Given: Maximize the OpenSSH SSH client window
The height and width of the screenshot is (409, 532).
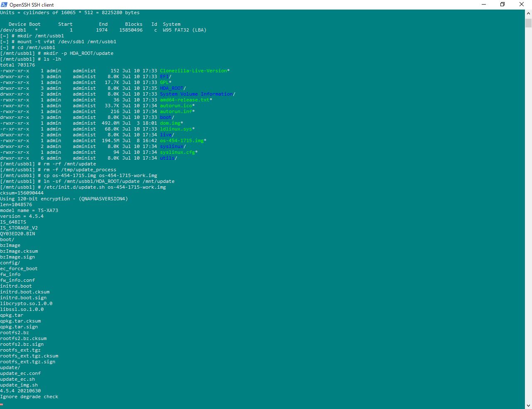Looking at the screenshot, I should pos(502,5).
